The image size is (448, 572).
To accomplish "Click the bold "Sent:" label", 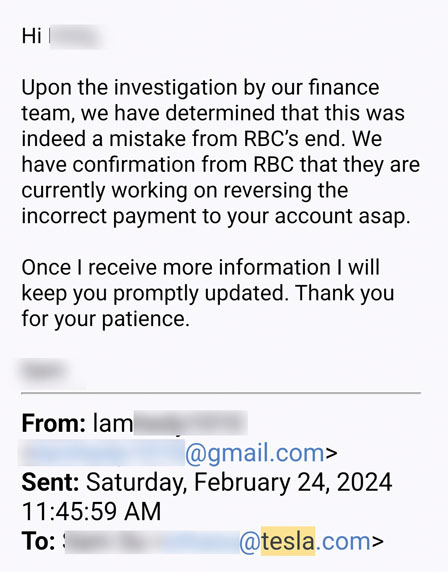I will click(50, 482).
